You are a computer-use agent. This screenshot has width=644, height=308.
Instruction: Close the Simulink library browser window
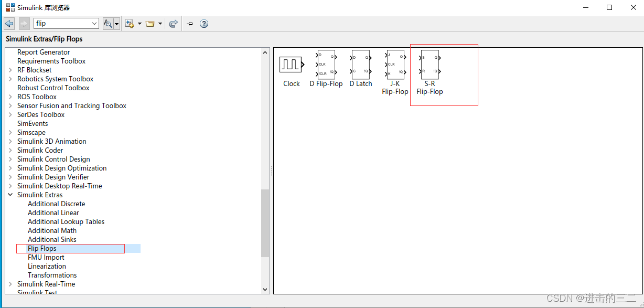coord(632,7)
